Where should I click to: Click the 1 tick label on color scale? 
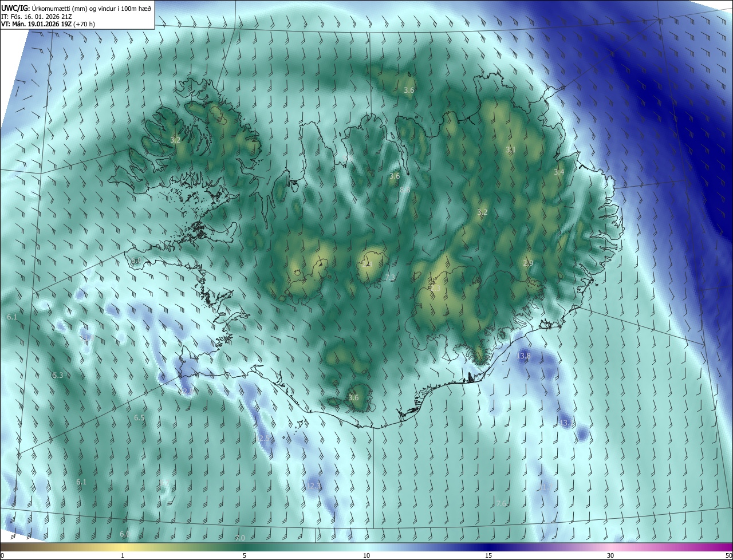click(x=123, y=555)
